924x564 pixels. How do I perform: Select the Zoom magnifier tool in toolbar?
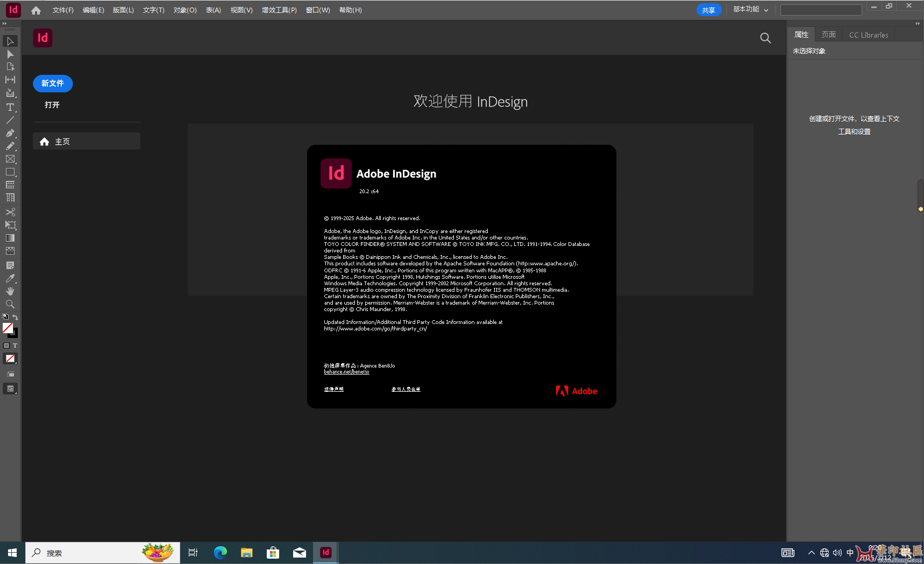point(10,304)
